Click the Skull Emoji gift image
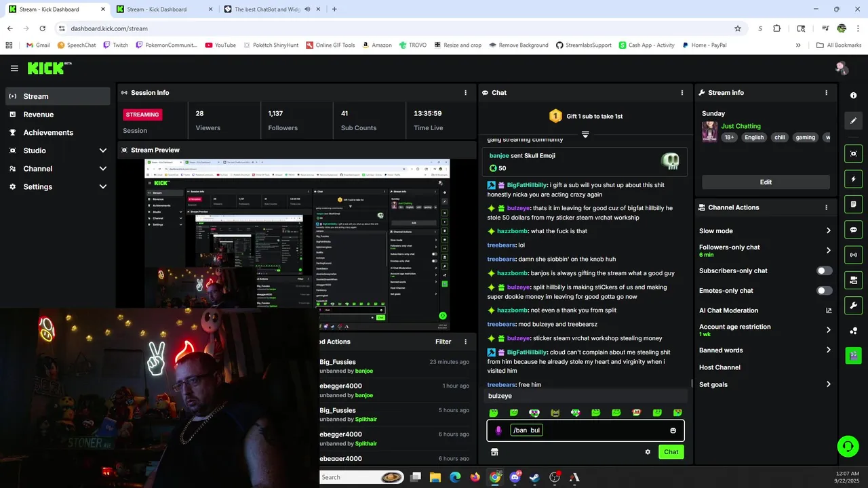 pyautogui.click(x=670, y=161)
